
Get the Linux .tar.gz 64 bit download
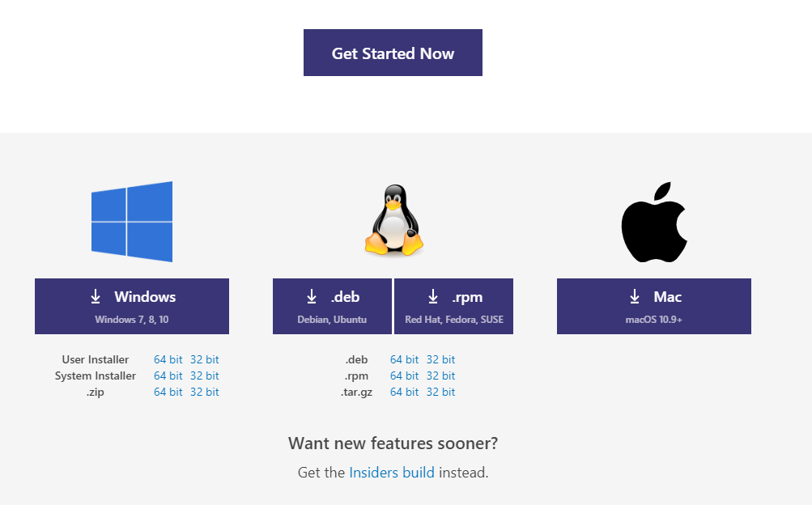pos(405,392)
